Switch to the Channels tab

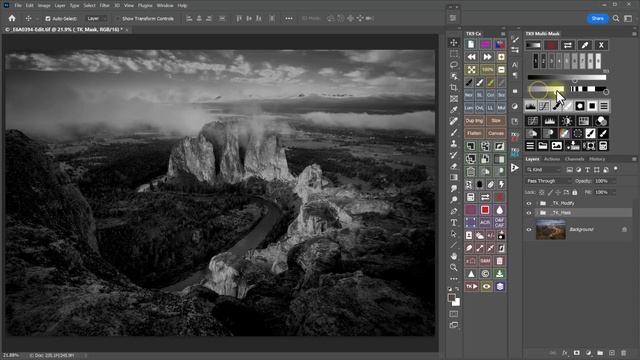click(x=574, y=159)
